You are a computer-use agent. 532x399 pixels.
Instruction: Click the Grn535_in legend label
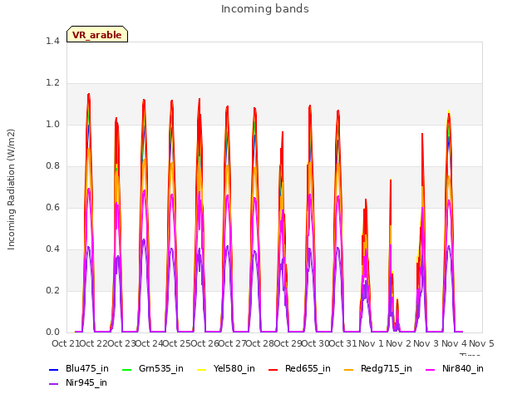(161, 369)
